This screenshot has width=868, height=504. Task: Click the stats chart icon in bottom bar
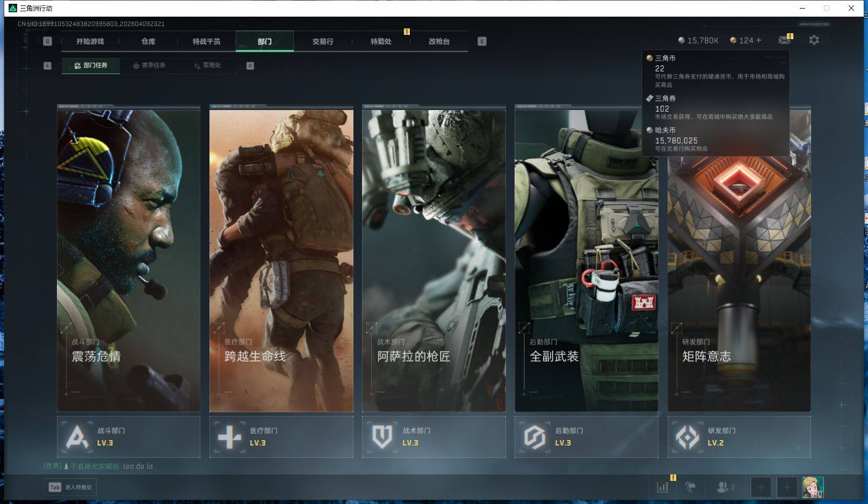(x=663, y=487)
